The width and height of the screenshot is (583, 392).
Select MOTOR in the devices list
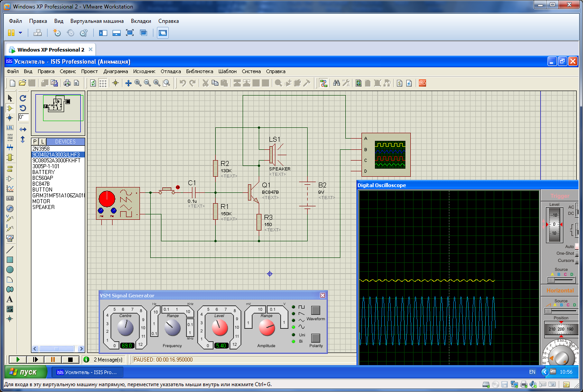[x=41, y=201]
